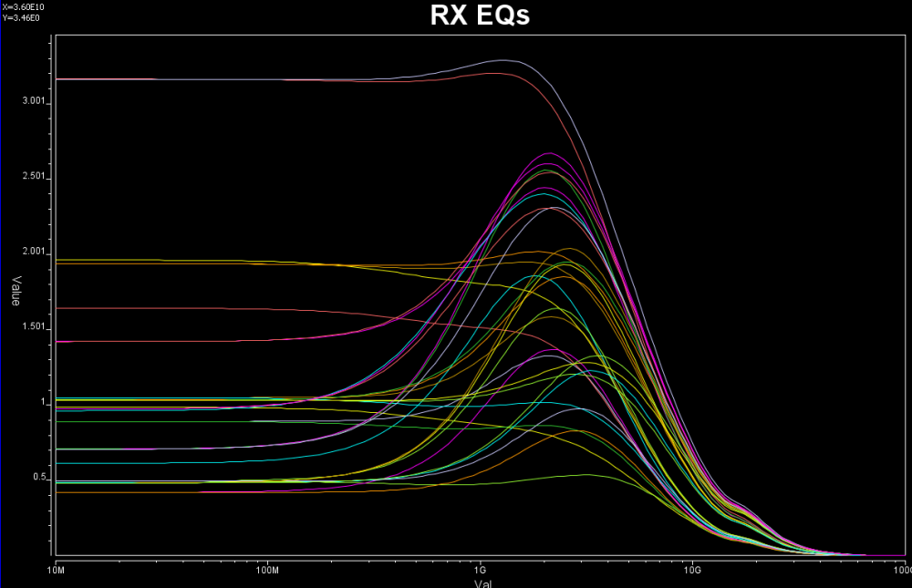
Task: Select the lowest orange curve at its left start
Action: pos(73,492)
